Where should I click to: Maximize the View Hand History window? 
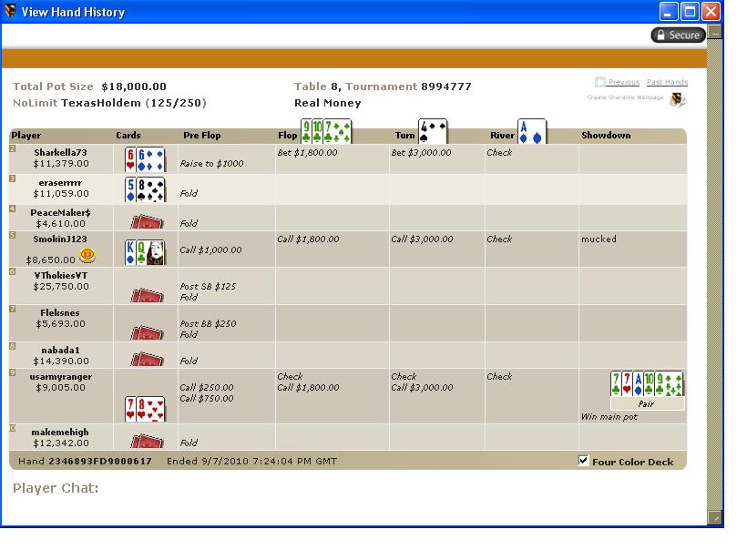[x=690, y=12]
